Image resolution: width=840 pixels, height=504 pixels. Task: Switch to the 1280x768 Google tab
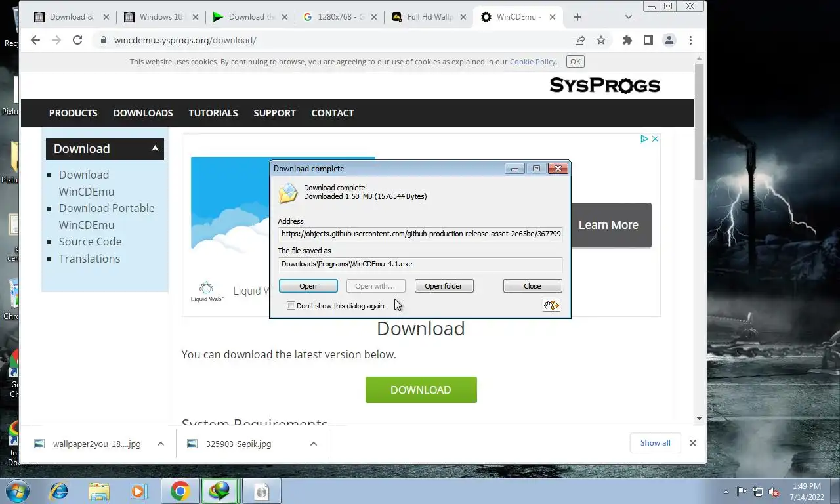(341, 17)
